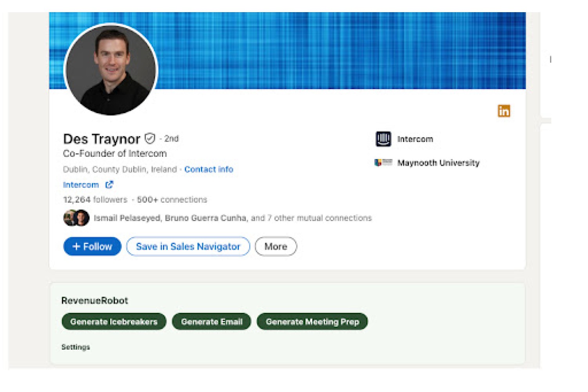Image resolution: width=588 pixels, height=392 pixels.
Task: Click the 12,264 followers text
Action: click(x=95, y=200)
